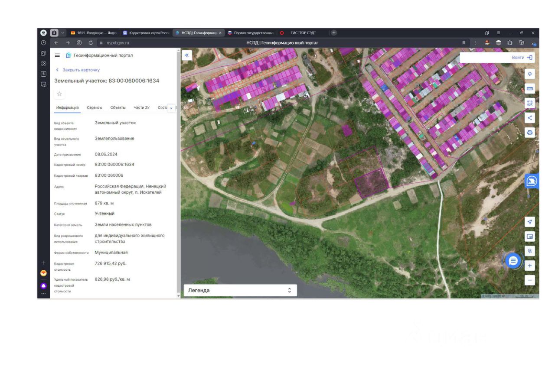Zoom in the map with plus
This screenshot has height=392, width=555.
[529, 266]
